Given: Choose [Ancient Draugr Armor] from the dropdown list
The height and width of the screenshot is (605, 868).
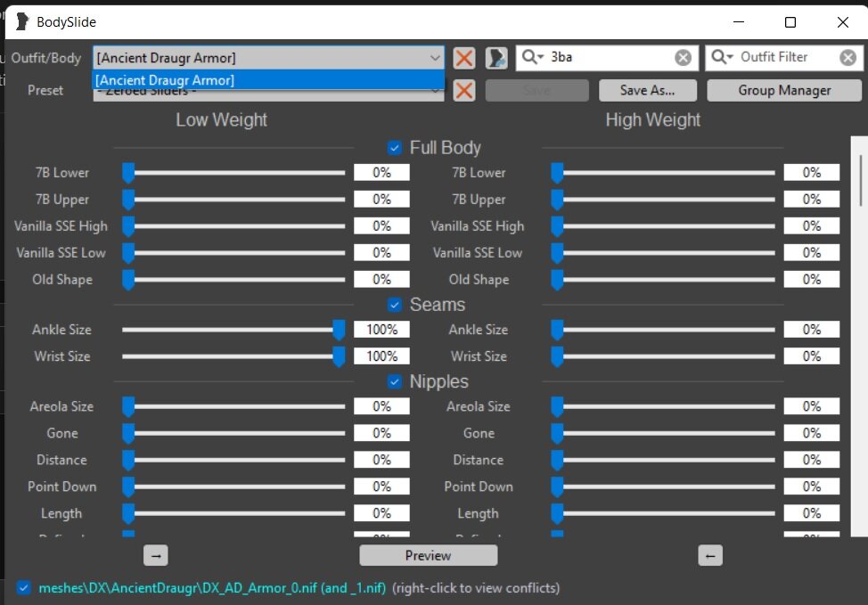Looking at the screenshot, I should [268, 80].
